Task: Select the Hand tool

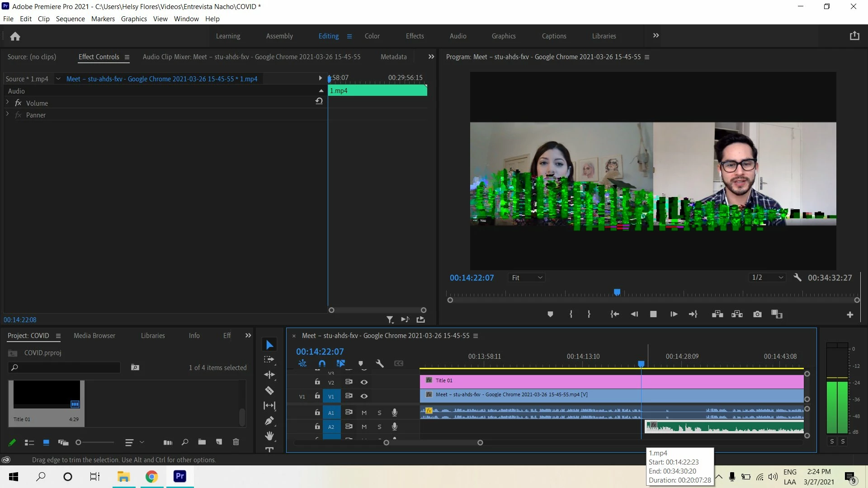Action: tap(269, 436)
